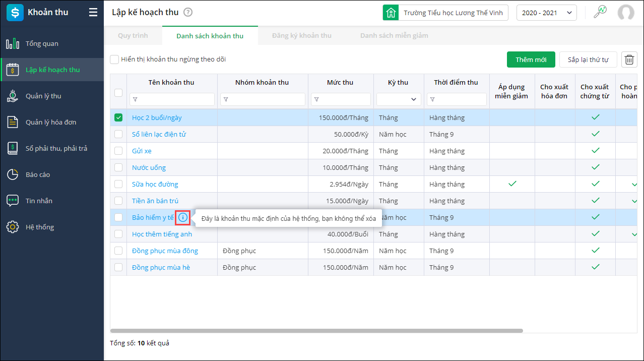Check the Đồng phục mùa đông row checkbox
The height and width of the screenshot is (361, 644).
coord(118,251)
